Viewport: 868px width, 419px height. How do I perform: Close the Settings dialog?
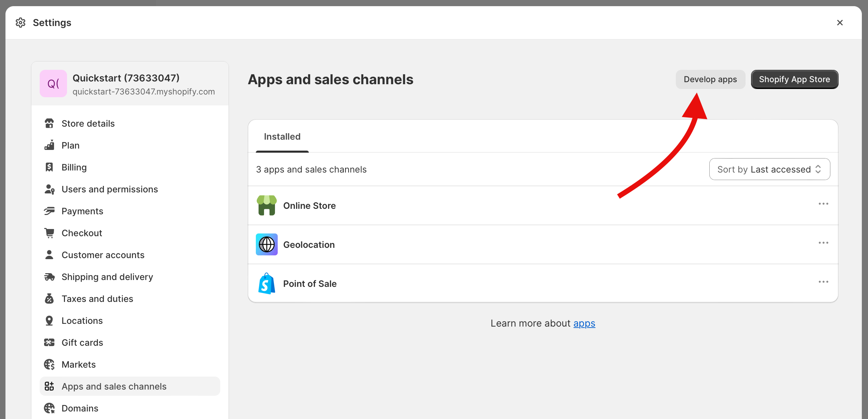pos(840,23)
